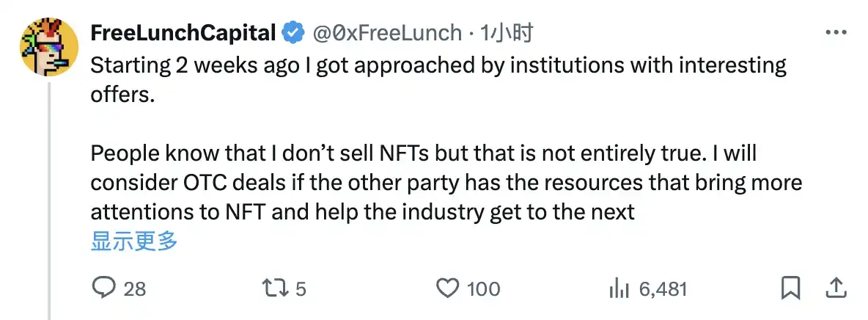Click the retweet count 5
Screen dimensions: 868x320
pyautogui.click(x=301, y=289)
